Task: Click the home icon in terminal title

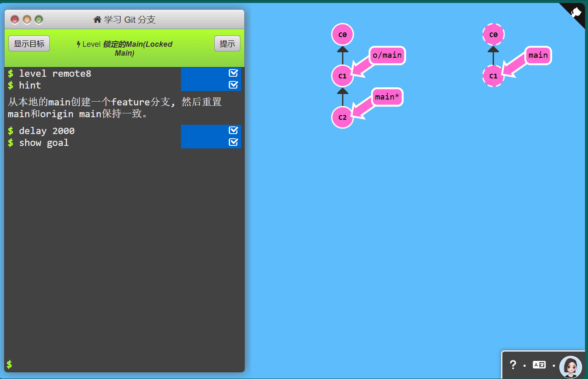Action: click(x=97, y=19)
